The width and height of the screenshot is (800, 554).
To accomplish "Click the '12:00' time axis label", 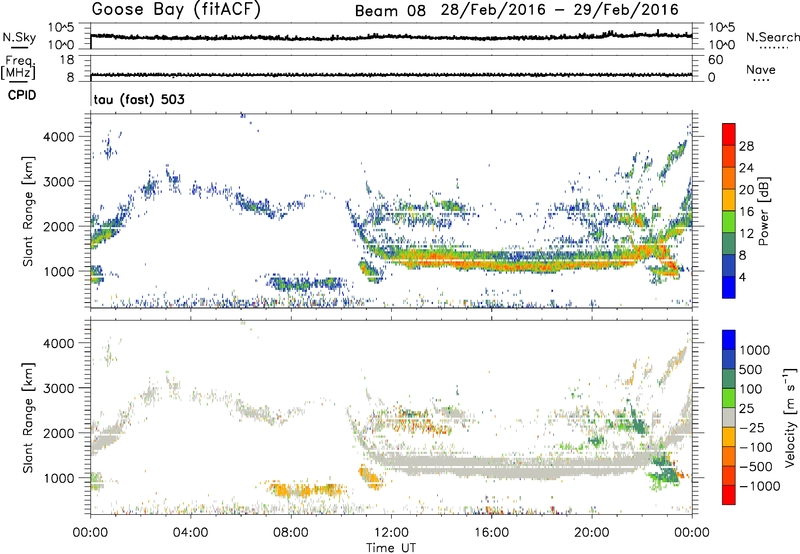I will pos(391,533).
